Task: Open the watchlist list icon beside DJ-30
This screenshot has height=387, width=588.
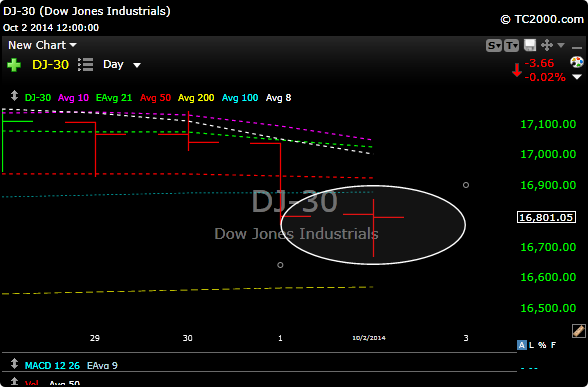Action: (86, 64)
